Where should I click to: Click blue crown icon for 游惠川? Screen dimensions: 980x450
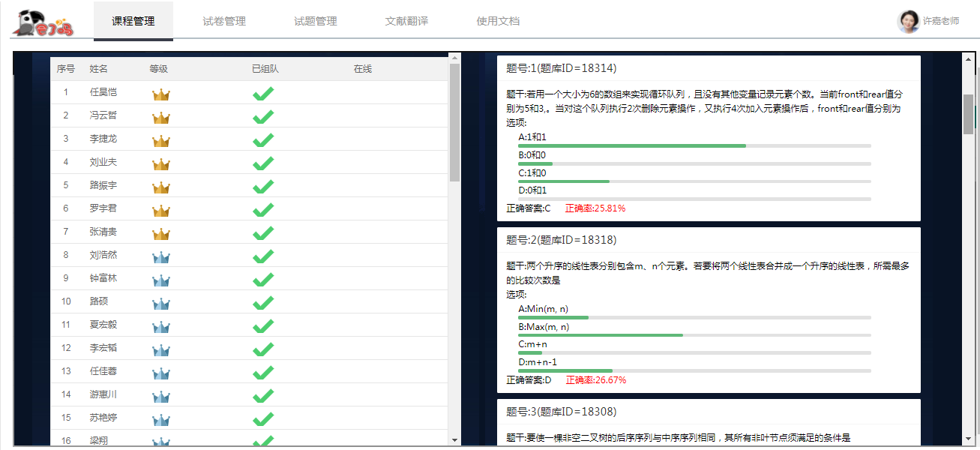161,397
